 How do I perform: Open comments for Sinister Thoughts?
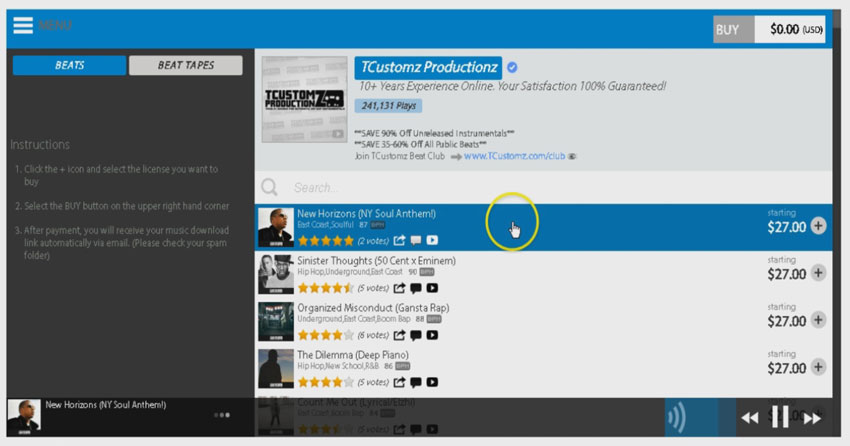click(x=416, y=288)
